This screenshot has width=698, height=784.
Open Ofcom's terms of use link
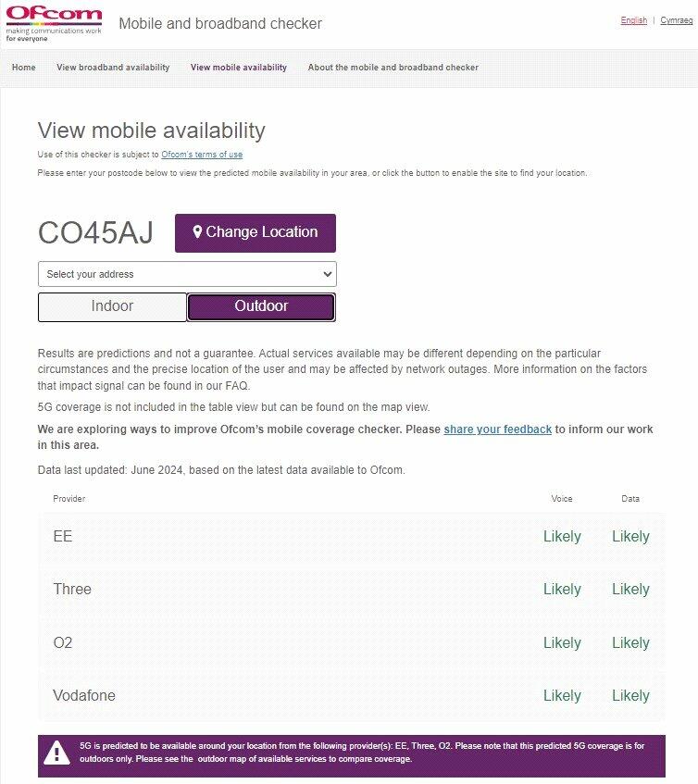coord(202,155)
